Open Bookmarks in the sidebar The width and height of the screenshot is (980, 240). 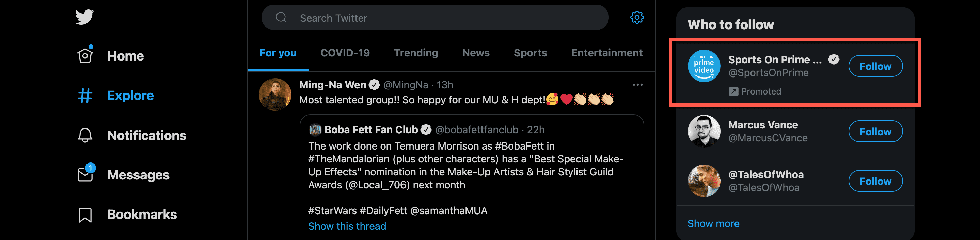127,215
